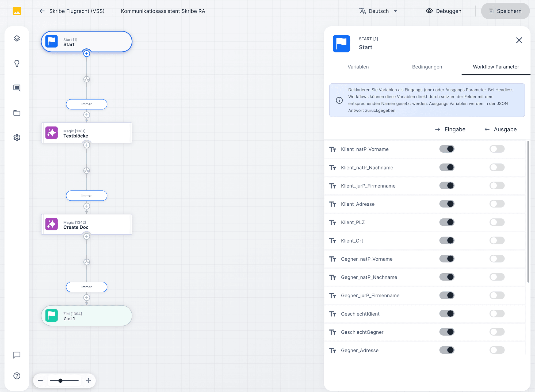This screenshot has height=392, width=535.
Task: Open the chat bubble icon near sidebar bottom
Action: [17, 355]
